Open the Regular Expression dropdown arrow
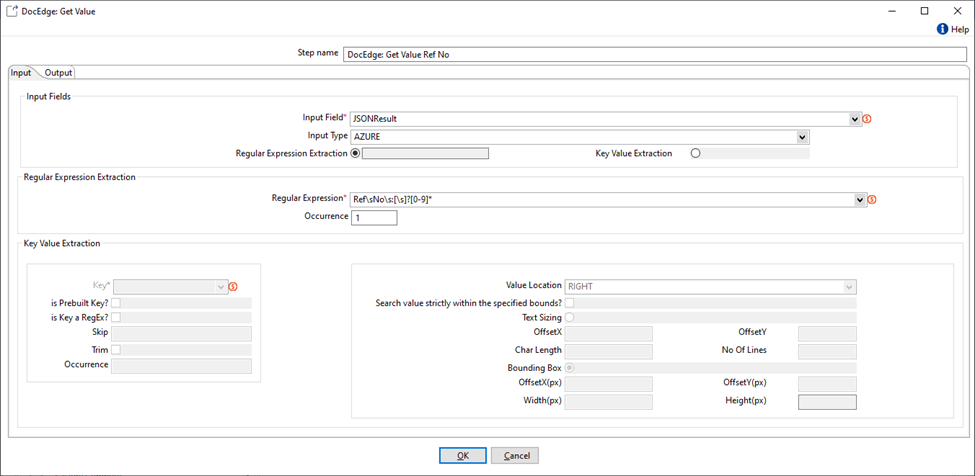975x476 pixels. pos(859,200)
